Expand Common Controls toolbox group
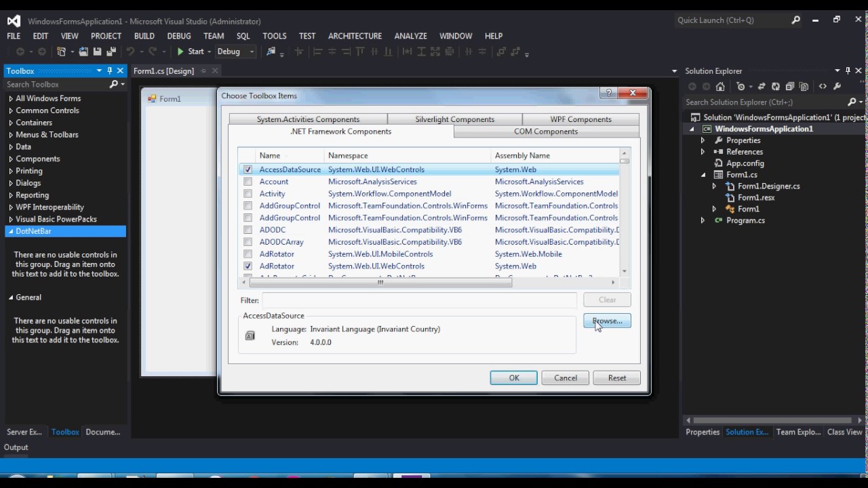This screenshot has height=488, width=868. point(11,110)
